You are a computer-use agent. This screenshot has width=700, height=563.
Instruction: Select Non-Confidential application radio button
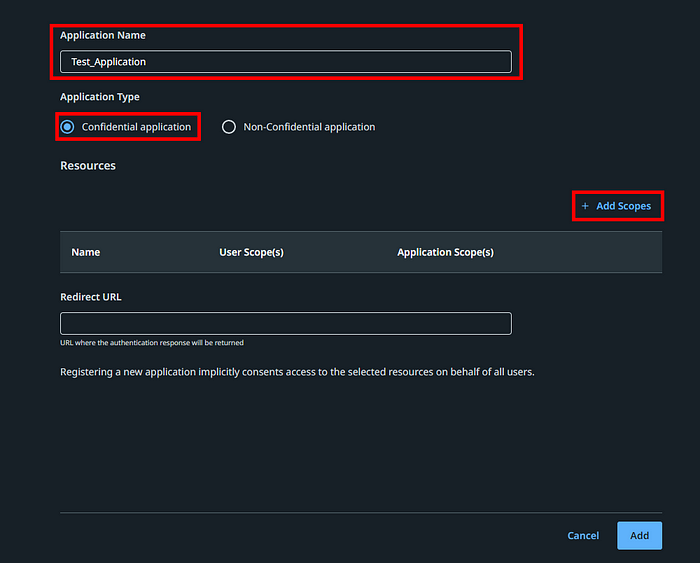pyautogui.click(x=229, y=127)
